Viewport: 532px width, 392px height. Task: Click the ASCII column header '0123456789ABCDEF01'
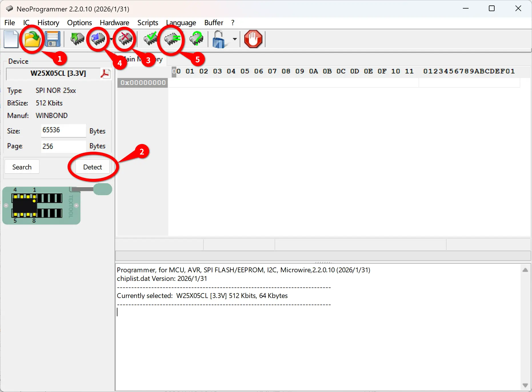pyautogui.click(x=469, y=71)
